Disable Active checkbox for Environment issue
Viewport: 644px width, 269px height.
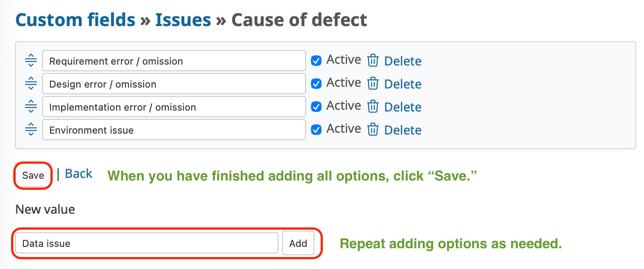point(316,130)
